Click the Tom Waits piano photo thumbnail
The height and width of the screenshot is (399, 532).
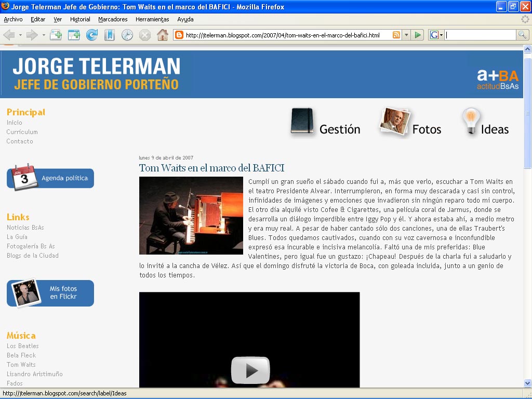(191, 216)
